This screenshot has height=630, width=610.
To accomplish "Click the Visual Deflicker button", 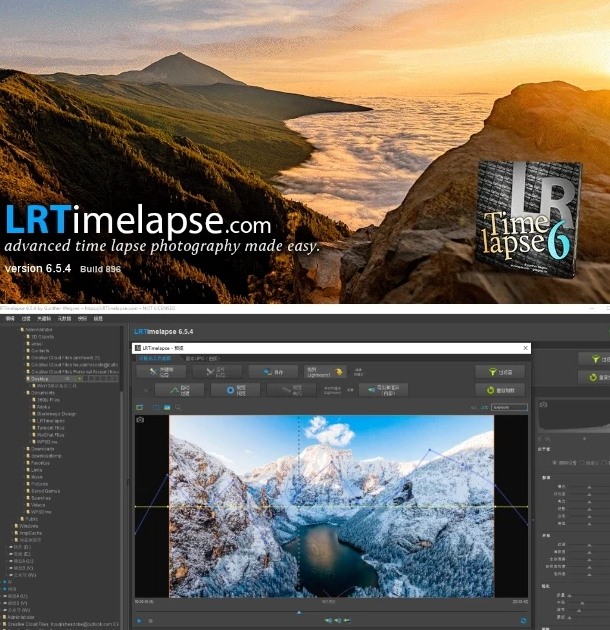I will [x=291, y=390].
